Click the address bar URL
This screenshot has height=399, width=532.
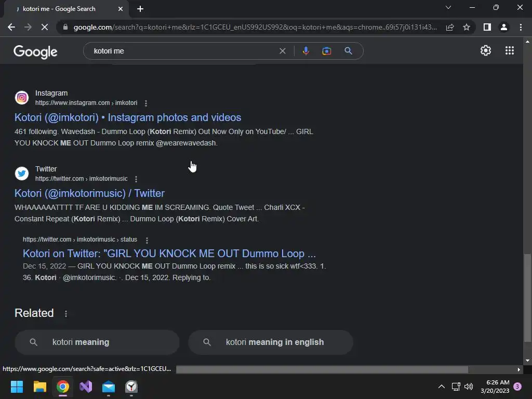point(255,27)
